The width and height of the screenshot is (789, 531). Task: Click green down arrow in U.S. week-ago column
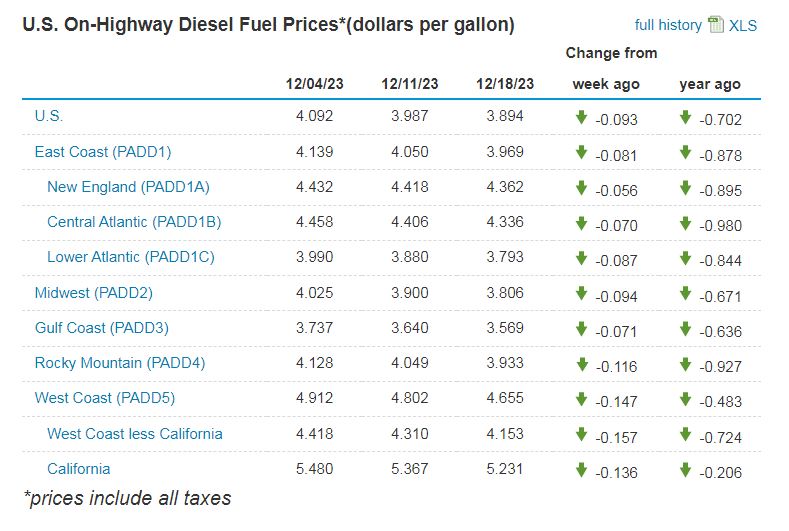pyautogui.click(x=581, y=117)
